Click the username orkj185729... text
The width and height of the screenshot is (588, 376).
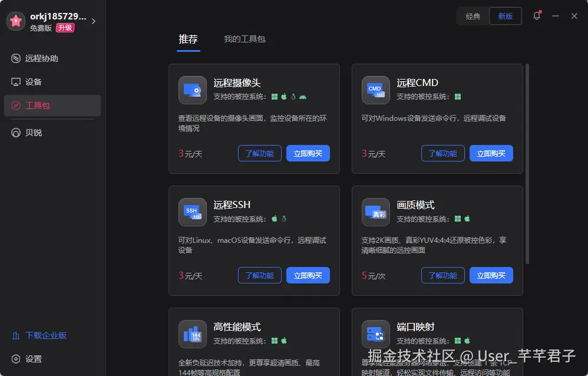tap(58, 17)
